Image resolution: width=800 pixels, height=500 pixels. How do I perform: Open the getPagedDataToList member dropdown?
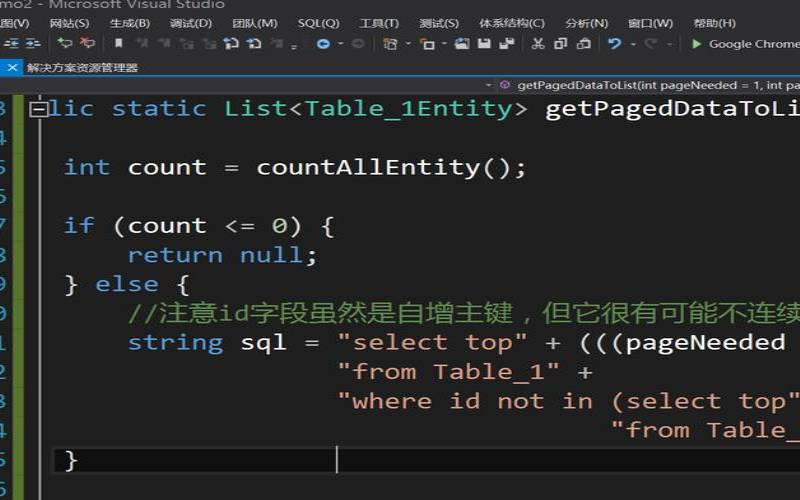[650, 85]
